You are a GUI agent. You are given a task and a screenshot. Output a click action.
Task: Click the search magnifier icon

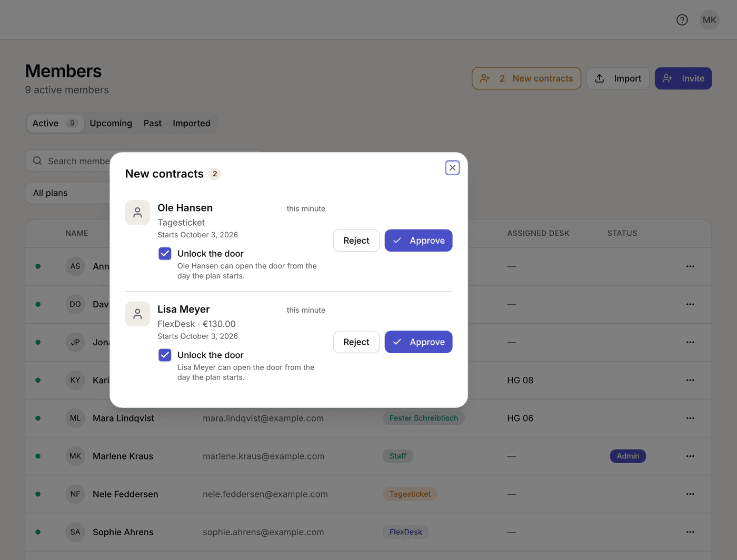pyautogui.click(x=37, y=161)
